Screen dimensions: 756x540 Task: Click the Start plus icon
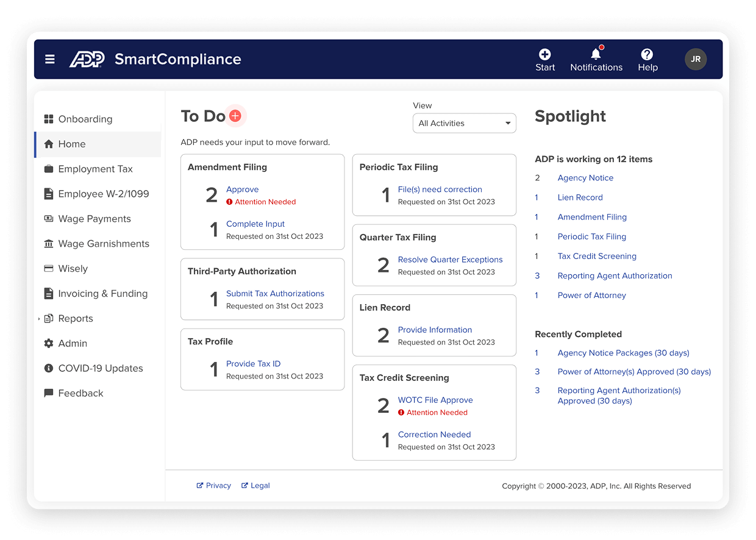click(545, 55)
